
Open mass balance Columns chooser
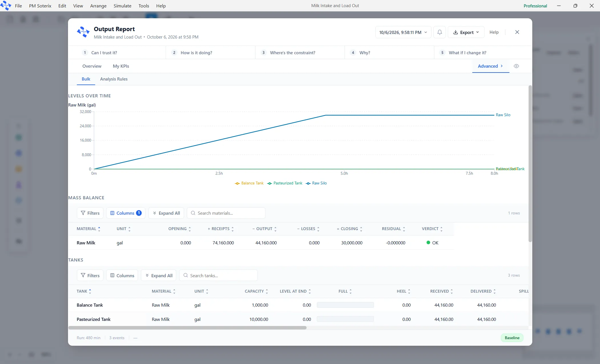click(126, 213)
